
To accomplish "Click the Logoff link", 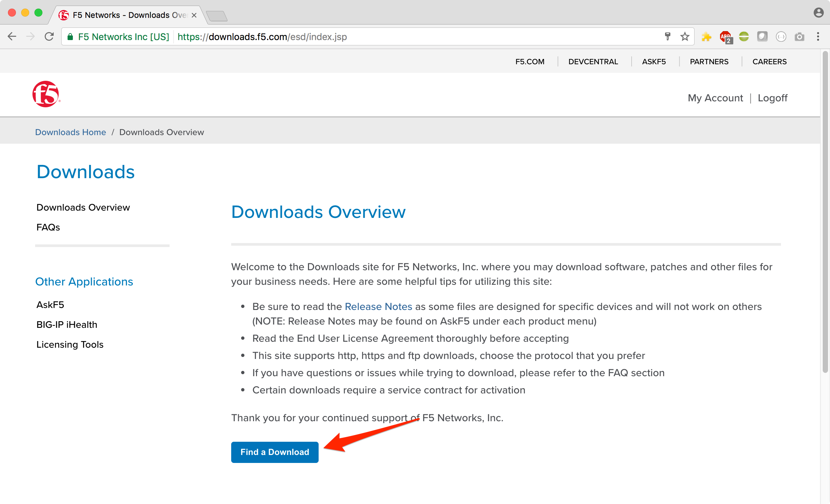I will point(772,98).
